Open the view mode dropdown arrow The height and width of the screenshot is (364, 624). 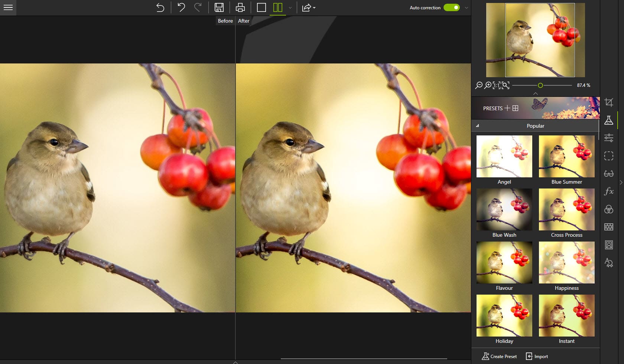pos(290,8)
